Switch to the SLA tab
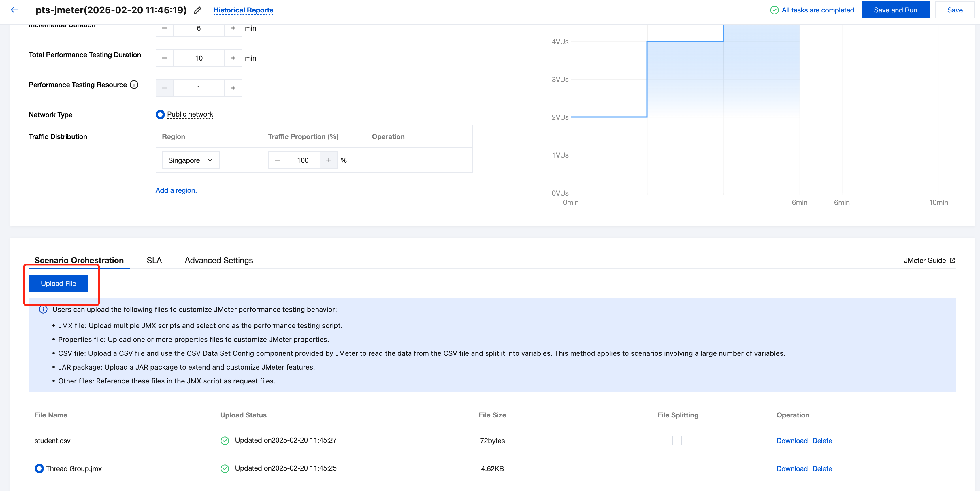 pos(154,260)
